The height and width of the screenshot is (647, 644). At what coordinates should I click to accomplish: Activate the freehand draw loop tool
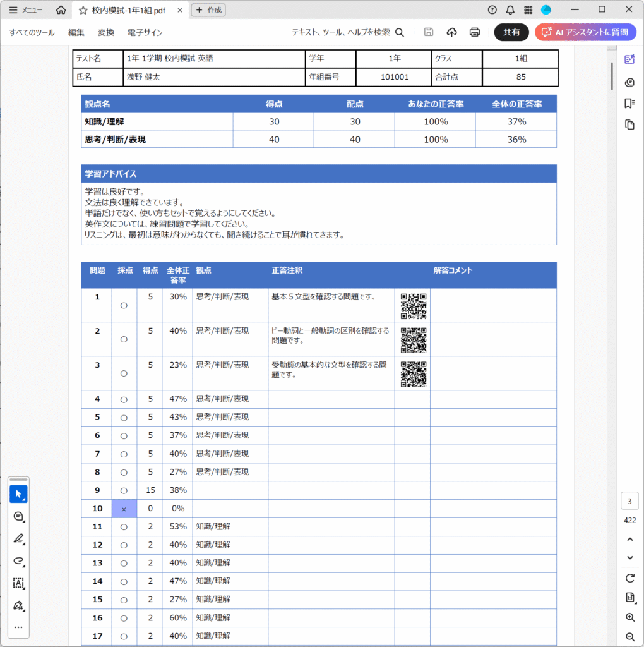tap(18, 560)
